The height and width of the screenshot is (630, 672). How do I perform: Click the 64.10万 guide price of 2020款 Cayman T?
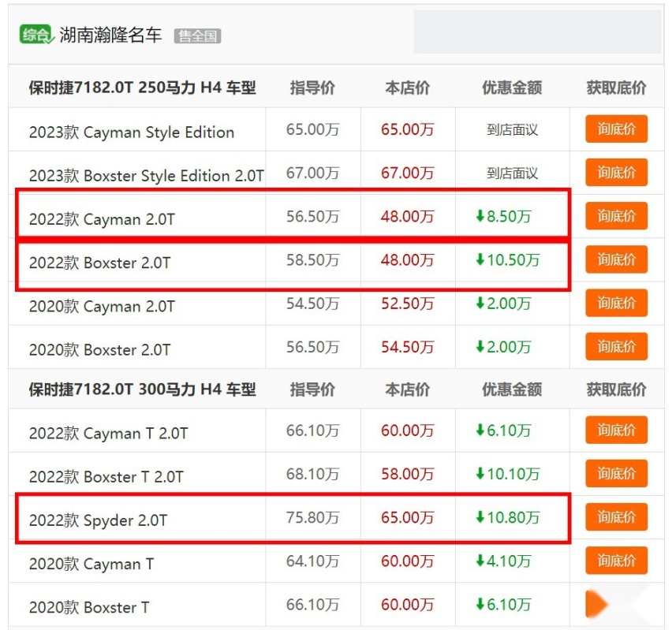[x=313, y=561]
